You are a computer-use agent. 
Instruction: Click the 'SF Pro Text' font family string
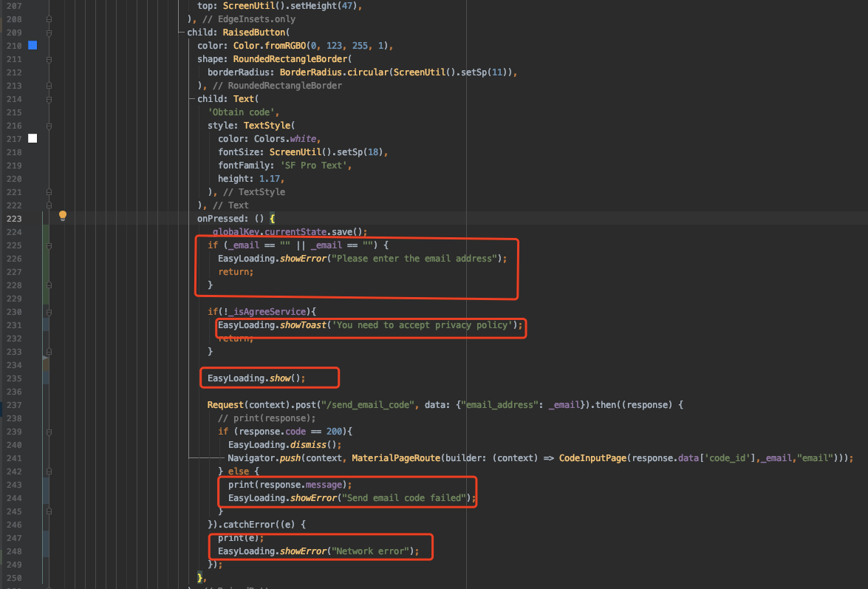click(313, 166)
